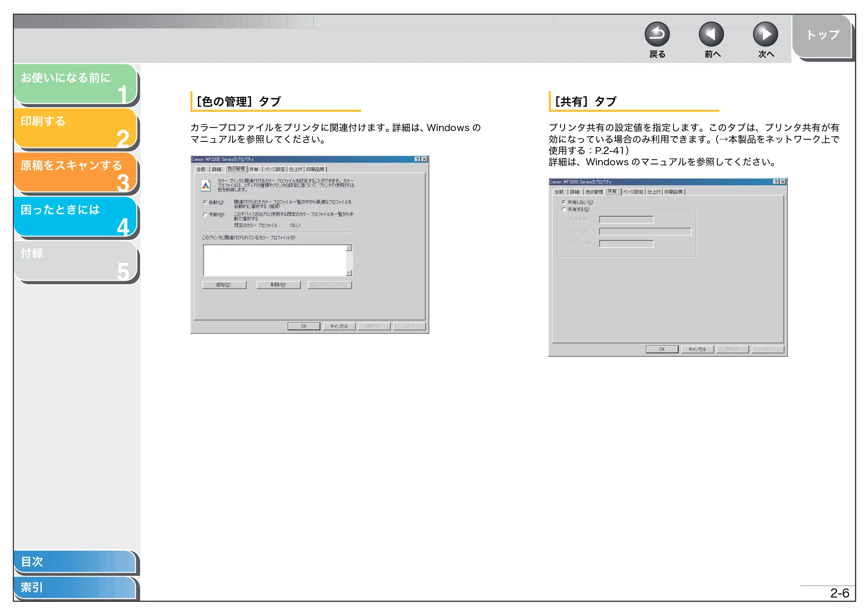The image size is (868, 614).
Task: Click OK in the sharing dialog
Action: [662, 349]
